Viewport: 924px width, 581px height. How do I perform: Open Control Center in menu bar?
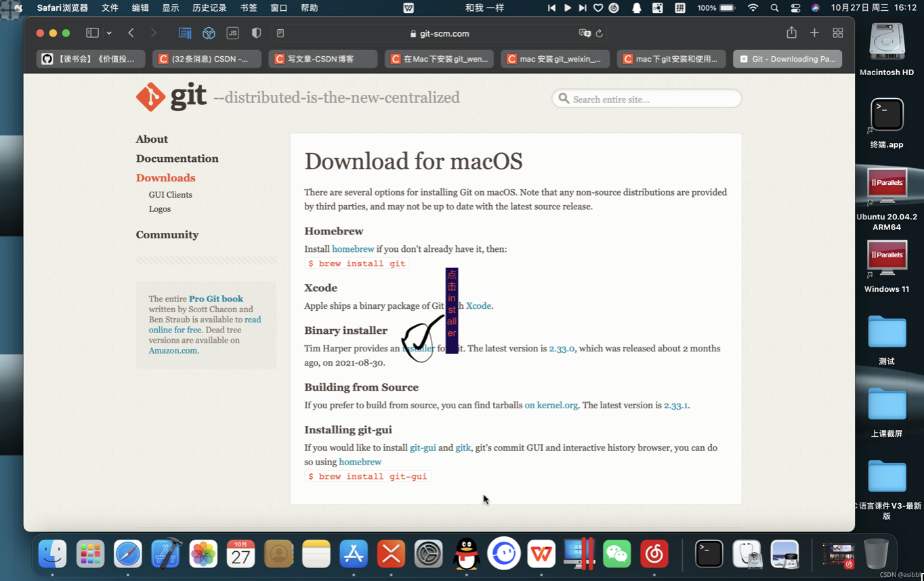click(x=795, y=8)
